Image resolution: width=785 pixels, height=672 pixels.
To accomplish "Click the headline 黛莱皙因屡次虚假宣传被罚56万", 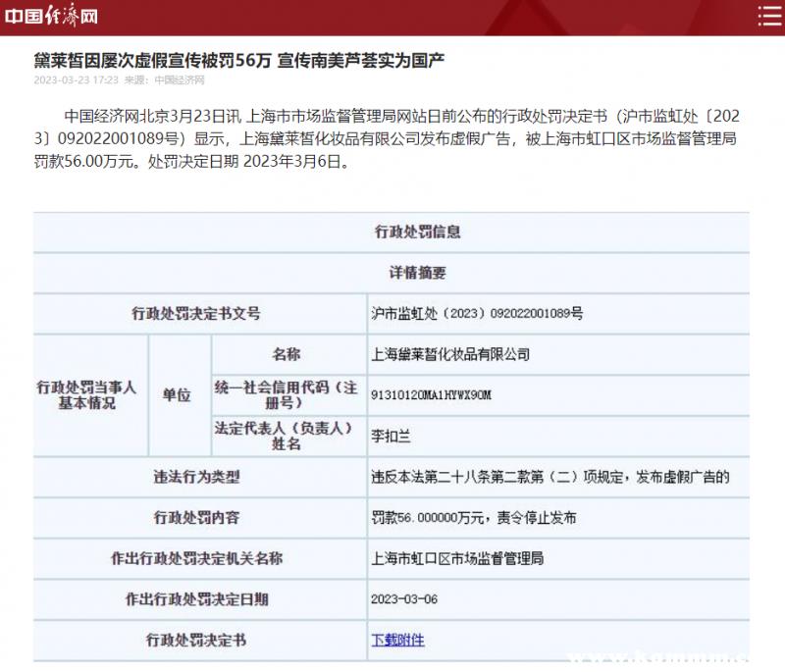I will click(152, 61).
